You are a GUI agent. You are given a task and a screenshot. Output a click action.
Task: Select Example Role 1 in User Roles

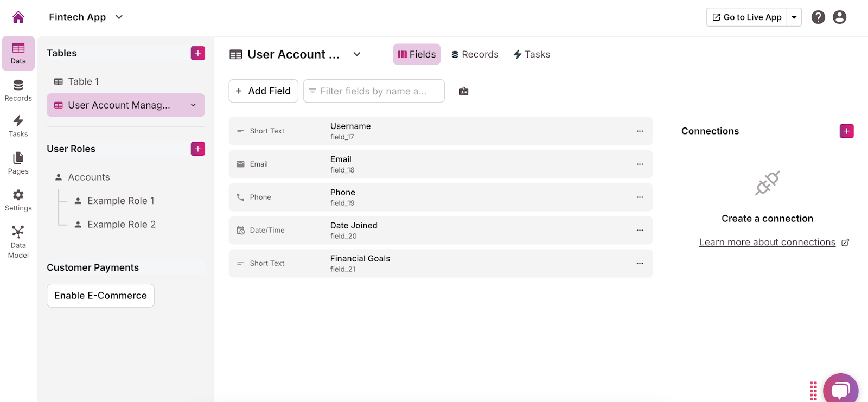coord(120,201)
